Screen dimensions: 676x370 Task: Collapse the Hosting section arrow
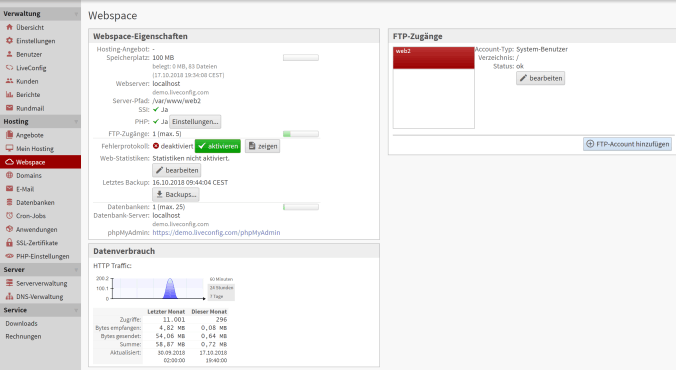76,122
